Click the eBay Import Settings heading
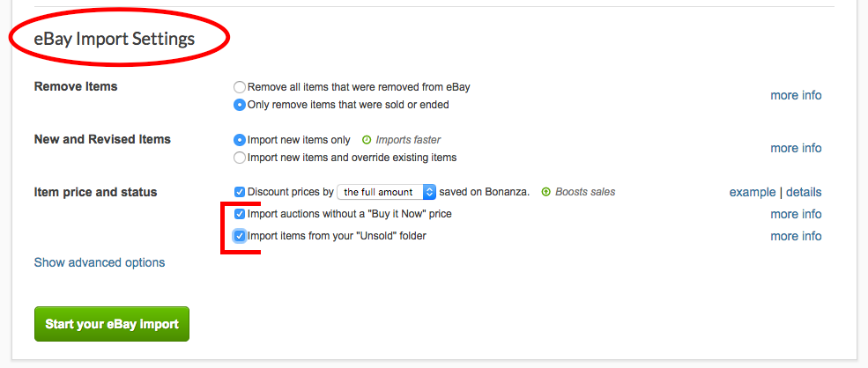 point(115,40)
